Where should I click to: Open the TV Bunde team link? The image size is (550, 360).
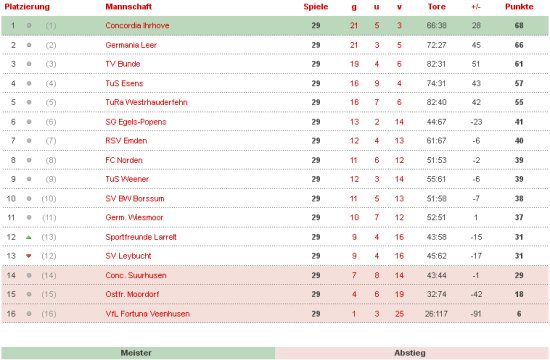point(123,64)
